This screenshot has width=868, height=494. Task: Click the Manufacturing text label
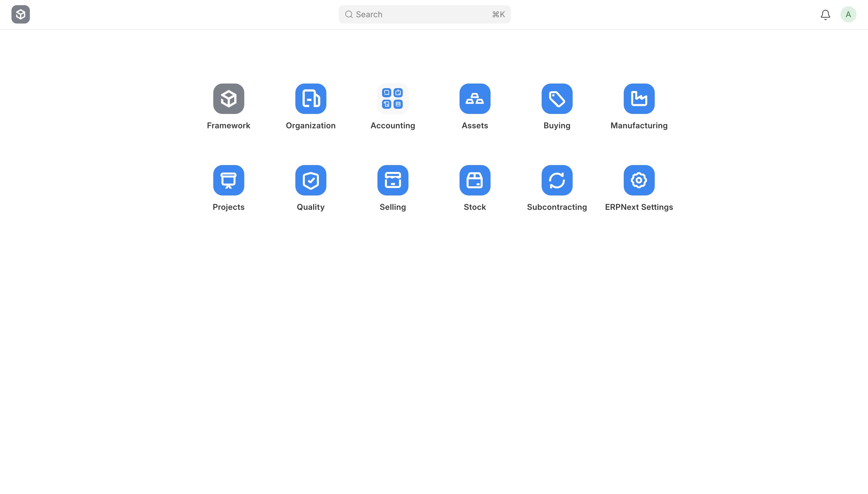pyautogui.click(x=639, y=125)
